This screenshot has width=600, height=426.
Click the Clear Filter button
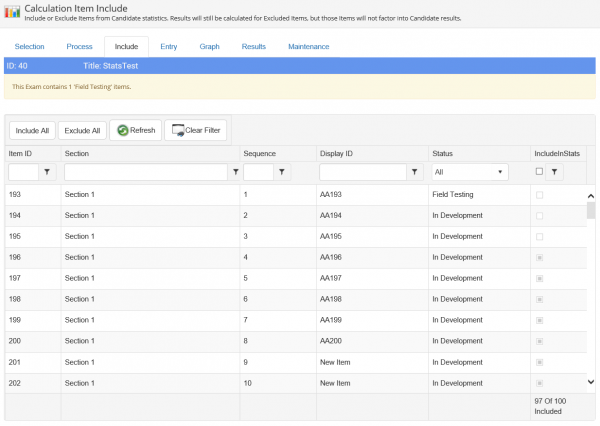[196, 130]
